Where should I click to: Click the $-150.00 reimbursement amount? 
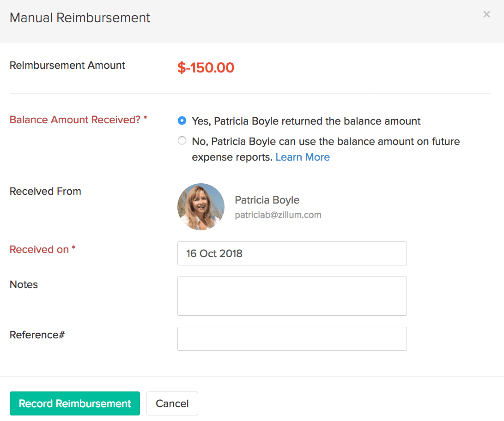coord(206,68)
